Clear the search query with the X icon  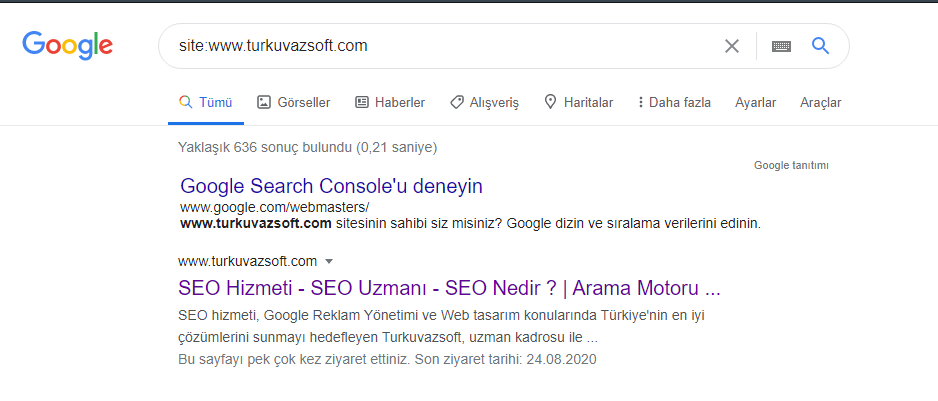point(732,46)
